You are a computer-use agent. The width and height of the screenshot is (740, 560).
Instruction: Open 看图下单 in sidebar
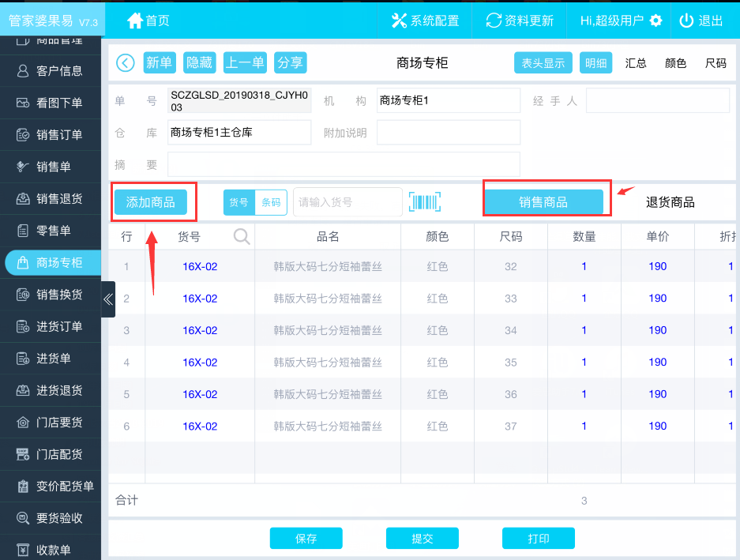[50, 103]
